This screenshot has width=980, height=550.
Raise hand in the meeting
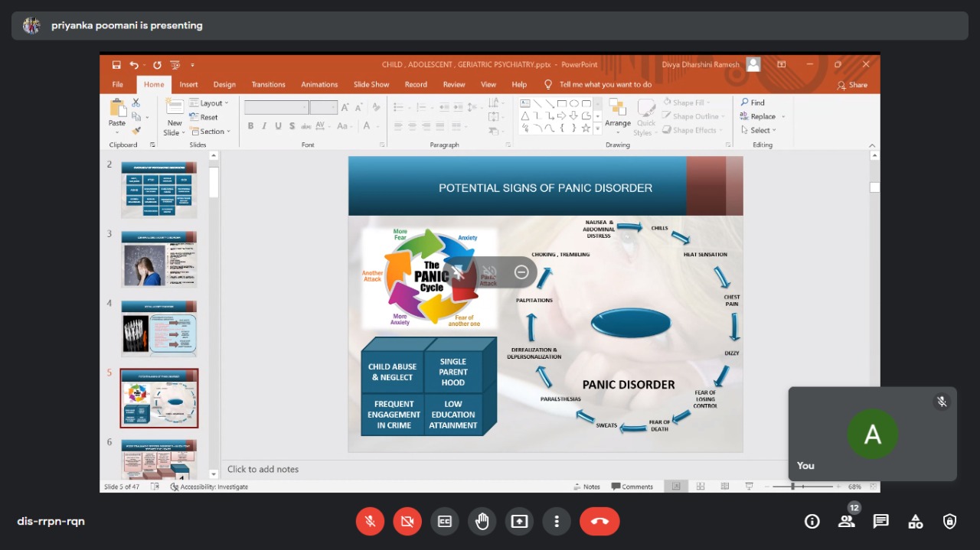click(482, 521)
